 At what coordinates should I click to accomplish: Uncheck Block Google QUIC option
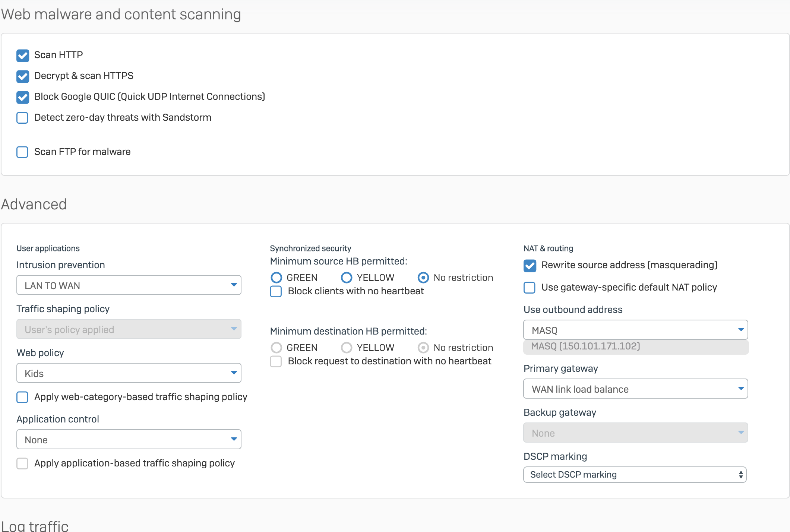23,97
